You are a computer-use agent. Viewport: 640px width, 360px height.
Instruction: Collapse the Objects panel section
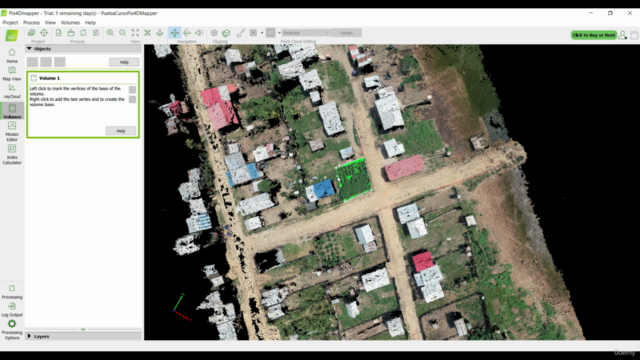tap(29, 49)
